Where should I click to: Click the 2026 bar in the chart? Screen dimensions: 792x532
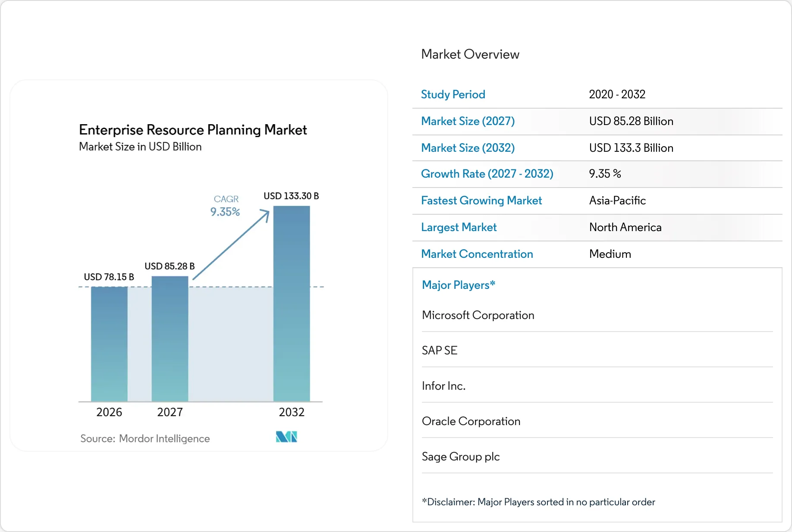(109, 344)
